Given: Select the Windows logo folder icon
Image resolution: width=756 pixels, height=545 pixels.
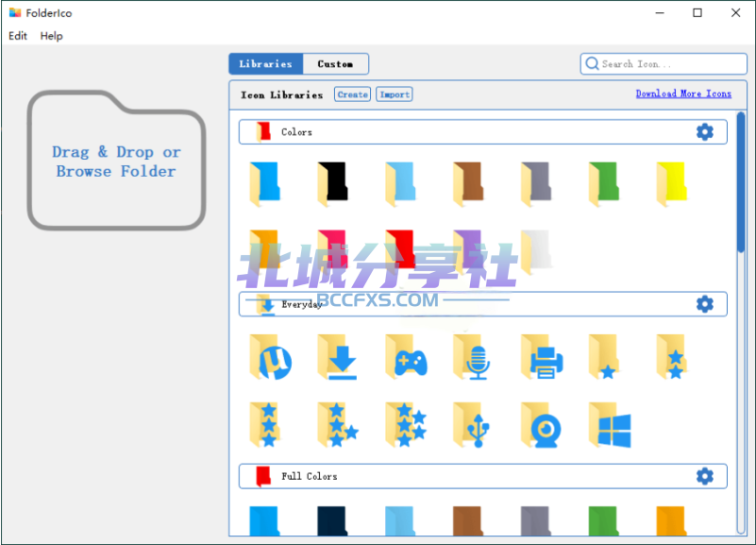Looking at the screenshot, I should [x=610, y=425].
